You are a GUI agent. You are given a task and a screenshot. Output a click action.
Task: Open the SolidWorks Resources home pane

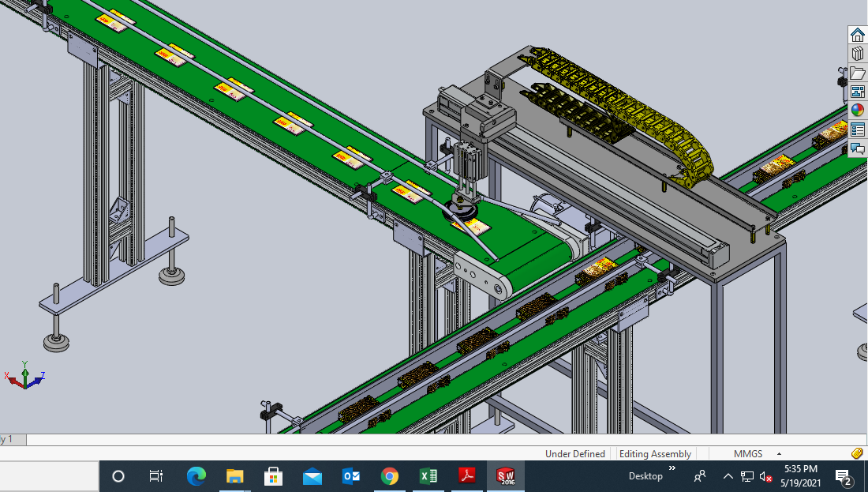(858, 35)
